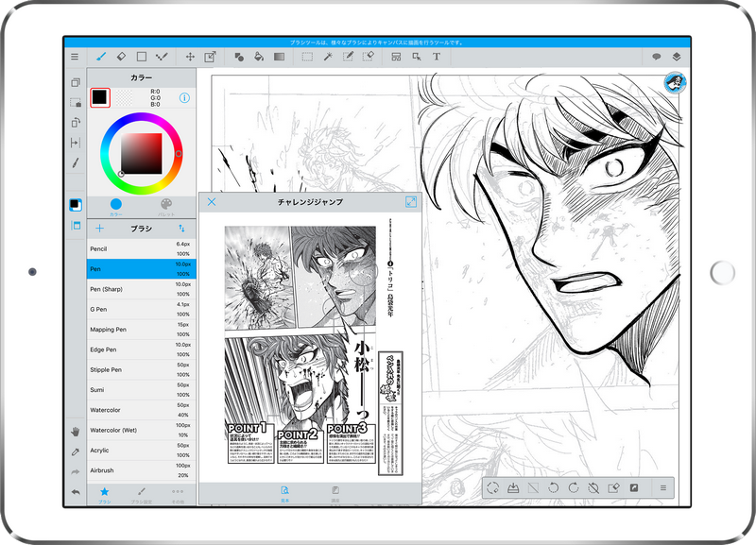Open the bottom shortcut bar menu

tap(663, 488)
